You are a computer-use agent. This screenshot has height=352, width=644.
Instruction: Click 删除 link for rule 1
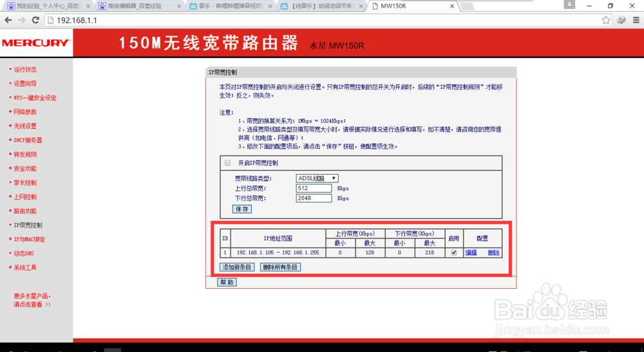click(x=494, y=253)
